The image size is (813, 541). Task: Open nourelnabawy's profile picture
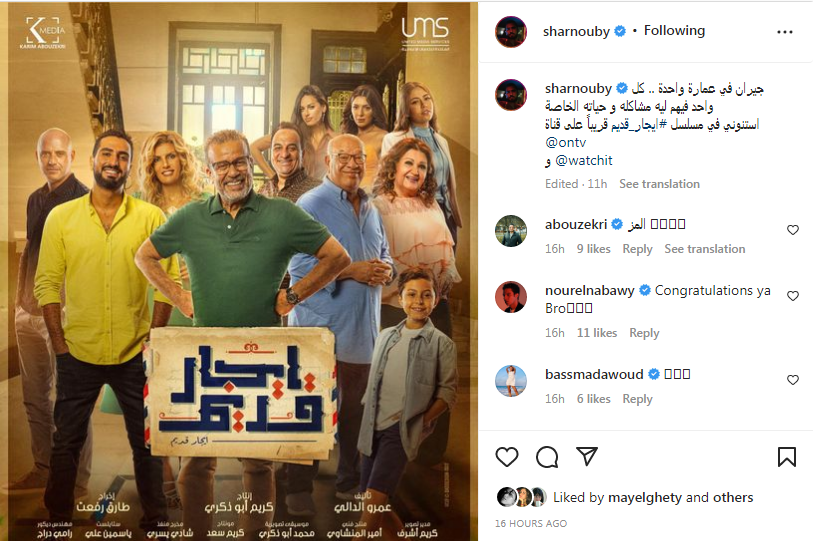click(511, 297)
